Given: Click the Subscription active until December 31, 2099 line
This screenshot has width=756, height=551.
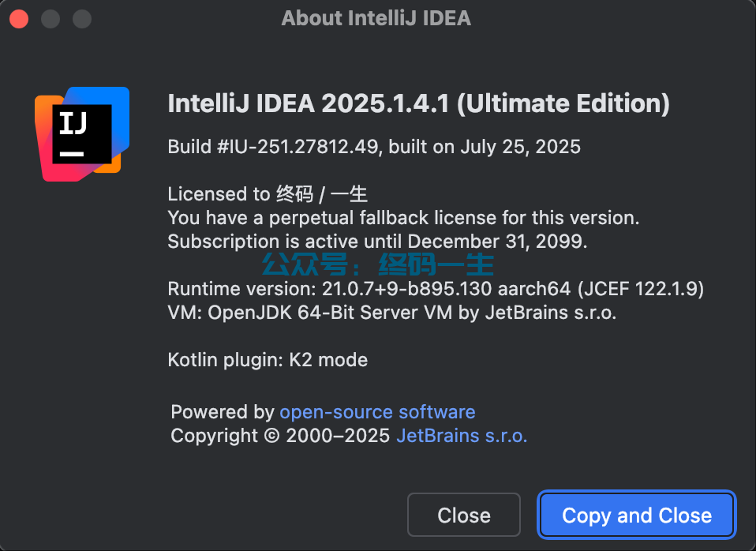Looking at the screenshot, I should 377,242.
